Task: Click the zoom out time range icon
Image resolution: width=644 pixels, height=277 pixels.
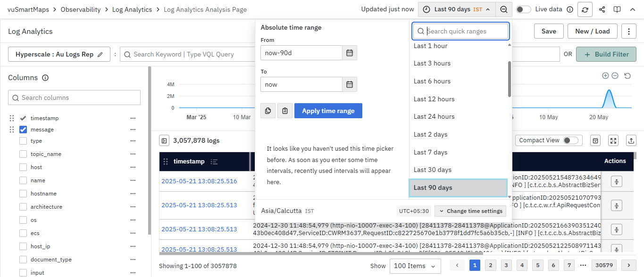Action: pyautogui.click(x=504, y=9)
